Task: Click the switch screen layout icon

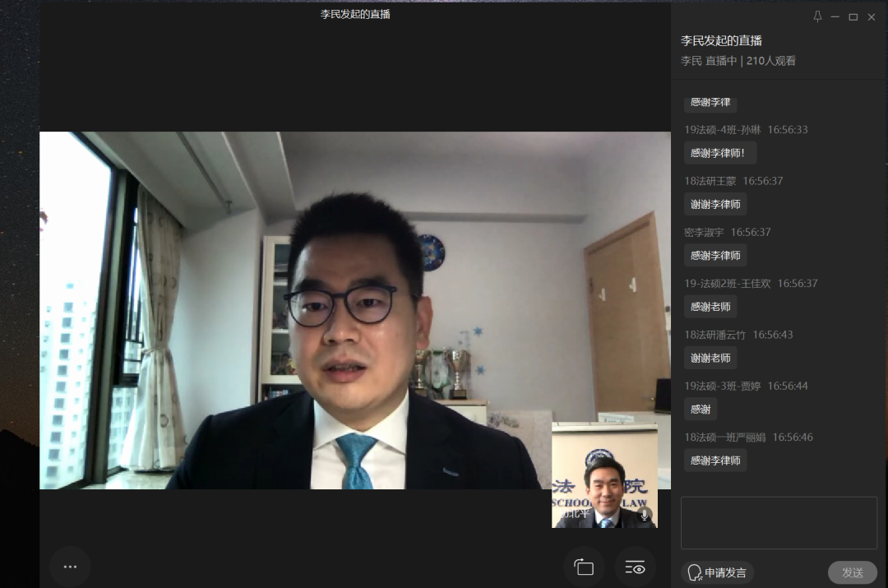Action: click(584, 567)
